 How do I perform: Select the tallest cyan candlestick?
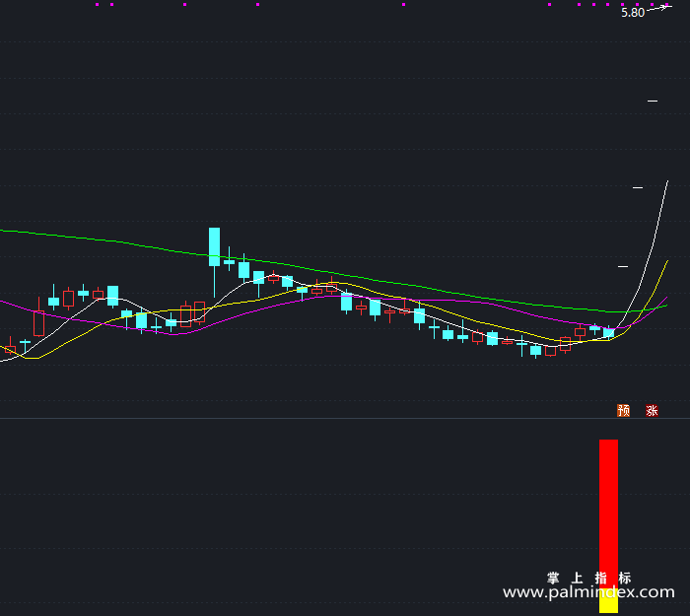214,262
